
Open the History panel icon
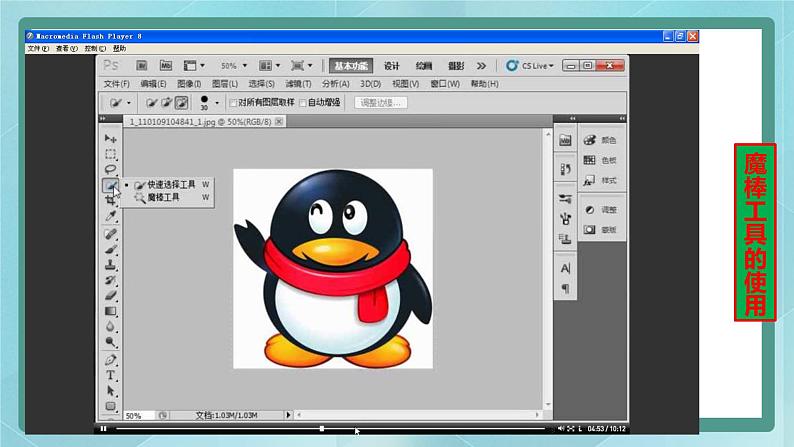click(x=565, y=169)
